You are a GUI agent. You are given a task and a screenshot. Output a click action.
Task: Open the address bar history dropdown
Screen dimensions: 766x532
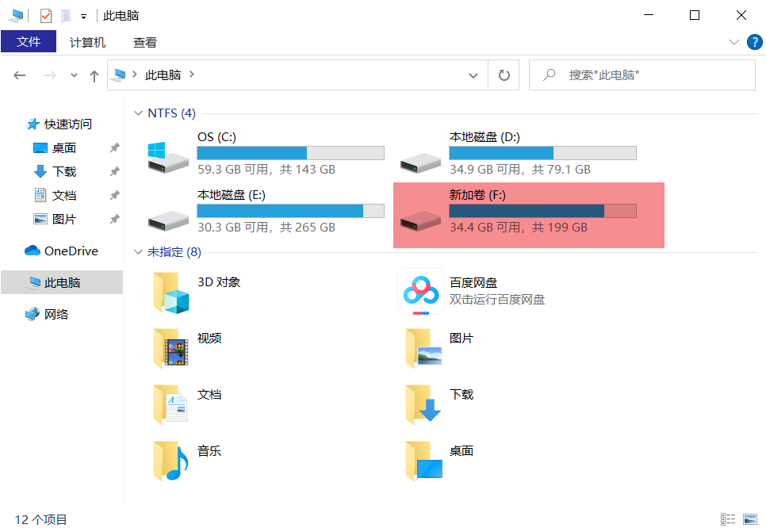(473, 75)
